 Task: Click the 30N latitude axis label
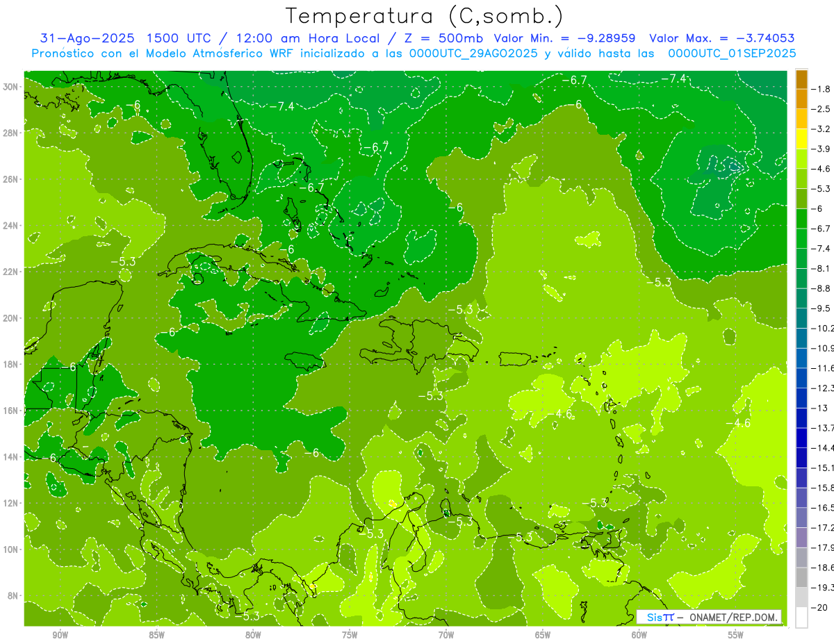[x=10, y=87]
